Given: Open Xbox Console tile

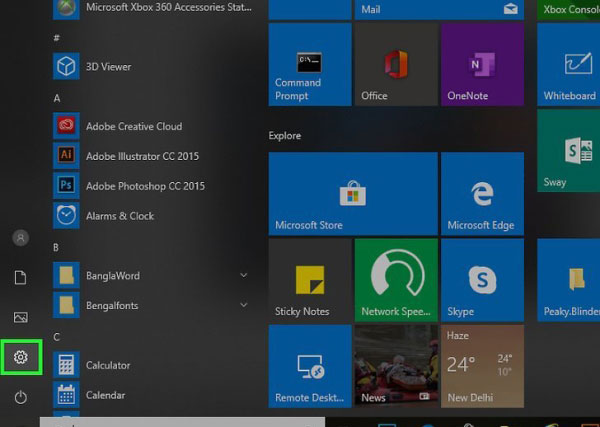Looking at the screenshot, I should click(x=569, y=10).
